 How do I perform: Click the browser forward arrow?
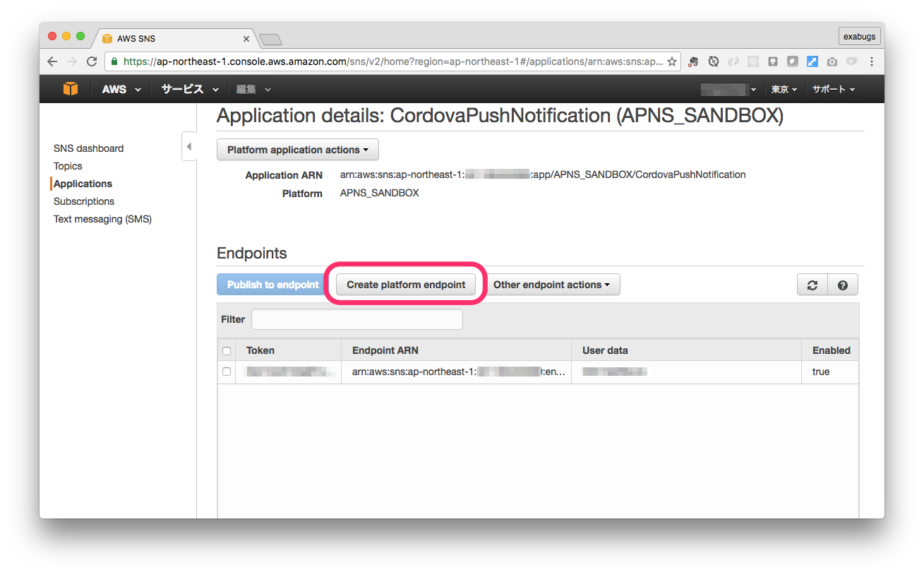[x=71, y=61]
